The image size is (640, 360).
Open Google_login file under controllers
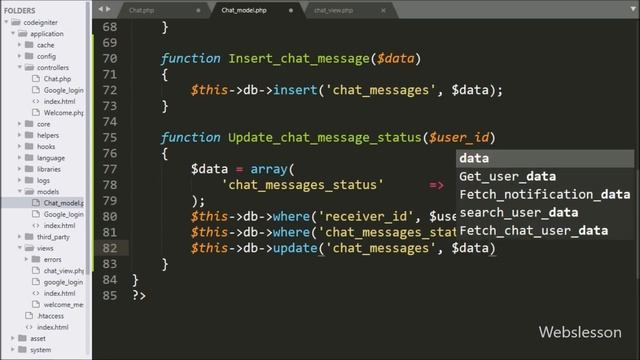coord(63,90)
